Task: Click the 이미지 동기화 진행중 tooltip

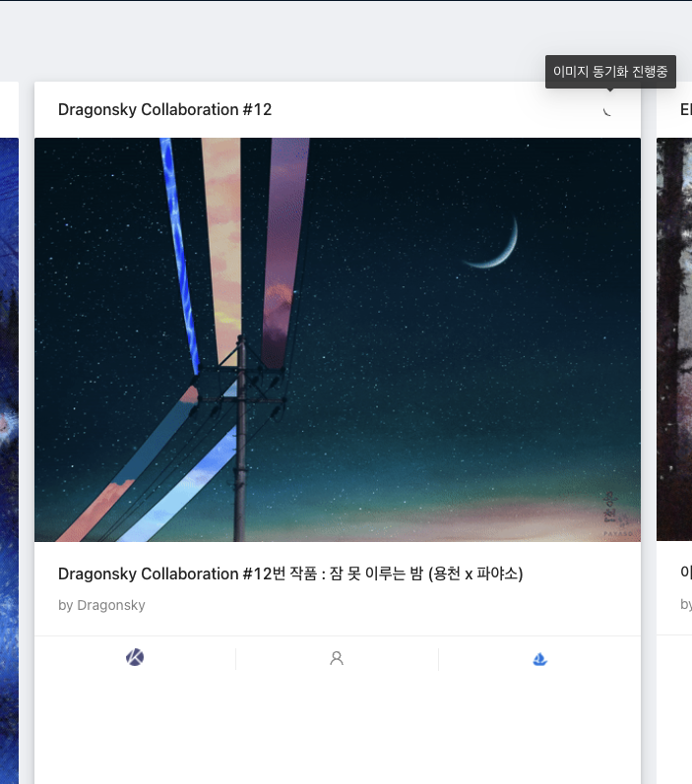Action: [610, 72]
